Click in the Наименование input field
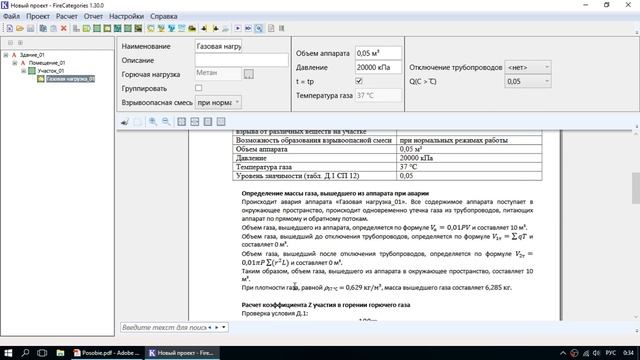640x360 pixels. click(x=218, y=46)
